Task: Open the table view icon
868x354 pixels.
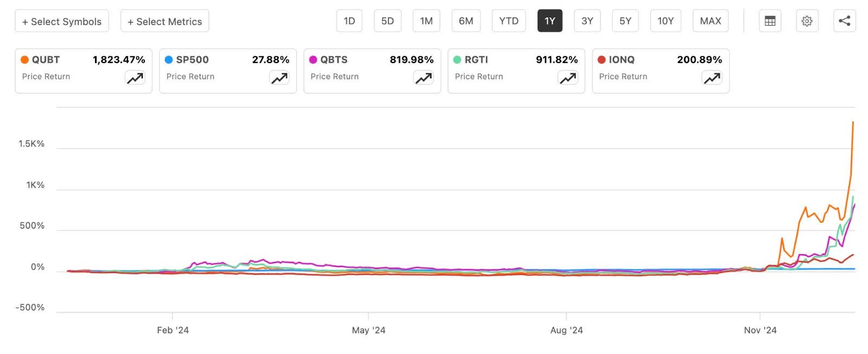Action: click(770, 21)
